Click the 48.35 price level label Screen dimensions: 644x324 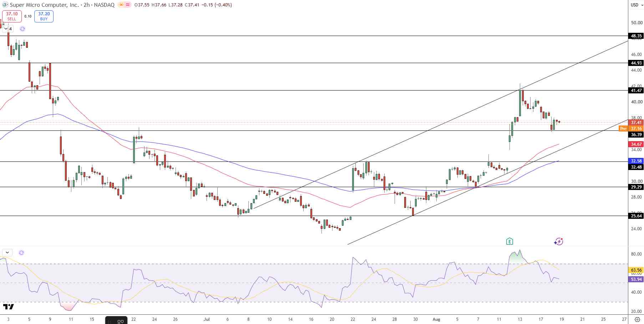[636, 36]
